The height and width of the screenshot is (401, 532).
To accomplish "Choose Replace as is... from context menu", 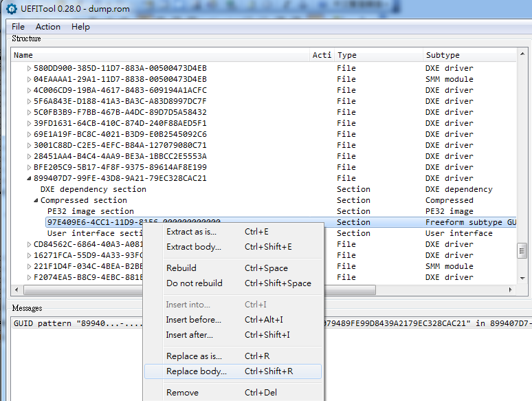I will [x=233, y=356].
